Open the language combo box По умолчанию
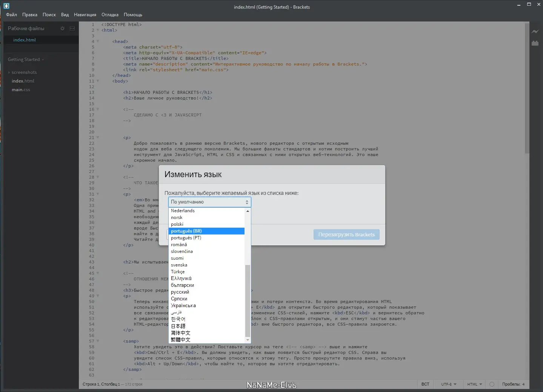The image size is (543, 392). point(209,202)
